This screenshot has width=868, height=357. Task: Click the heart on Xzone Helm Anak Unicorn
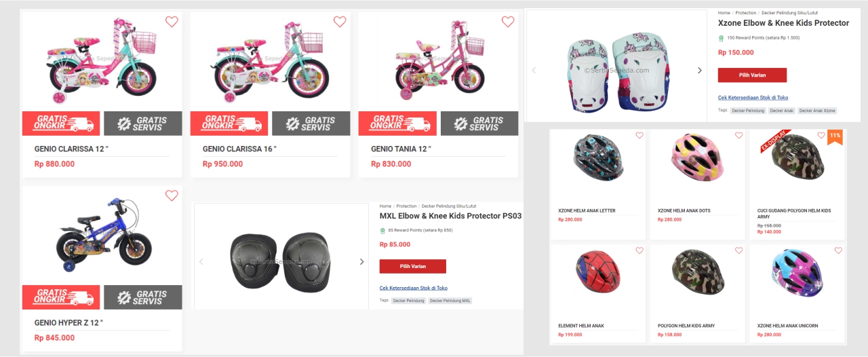tap(839, 250)
